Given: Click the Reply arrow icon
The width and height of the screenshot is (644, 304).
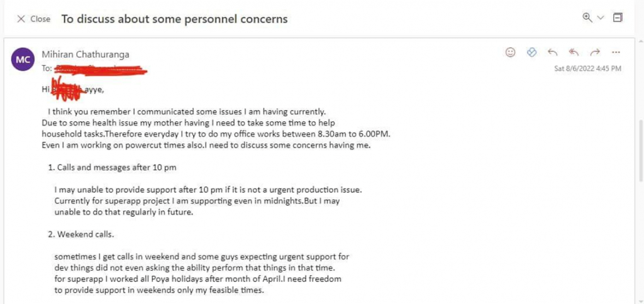Looking at the screenshot, I should click(552, 52).
